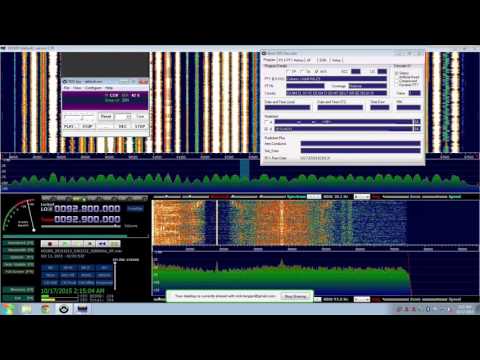This screenshot has height=360, width=480.
Task: Open the File menu in small window
Action: click(67, 88)
